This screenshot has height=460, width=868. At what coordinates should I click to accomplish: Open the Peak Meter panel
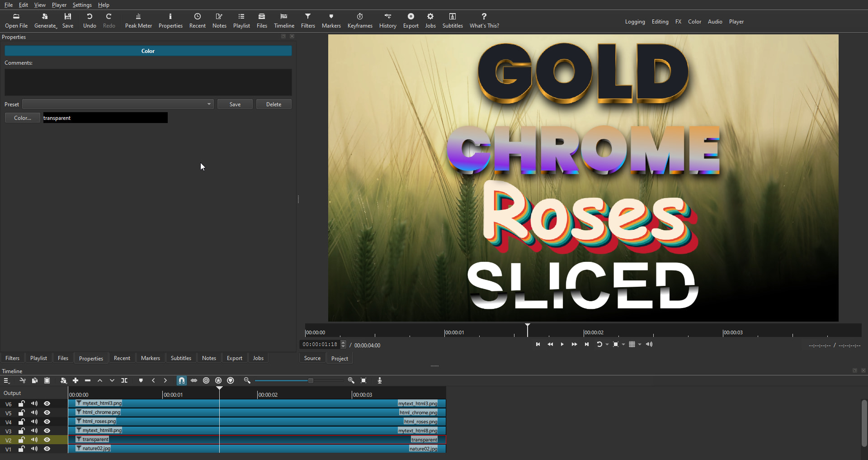pyautogui.click(x=138, y=21)
